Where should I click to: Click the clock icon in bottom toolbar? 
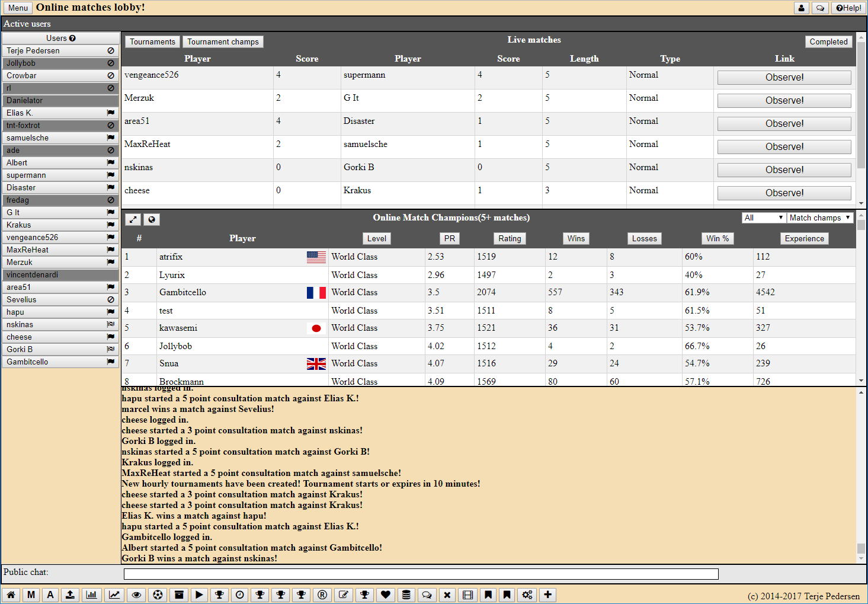point(239,595)
